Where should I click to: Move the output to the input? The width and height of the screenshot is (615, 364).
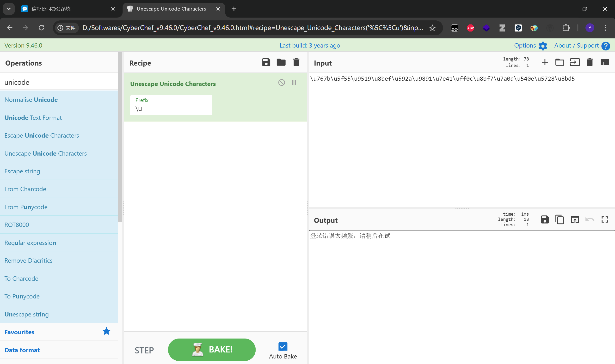(575, 219)
